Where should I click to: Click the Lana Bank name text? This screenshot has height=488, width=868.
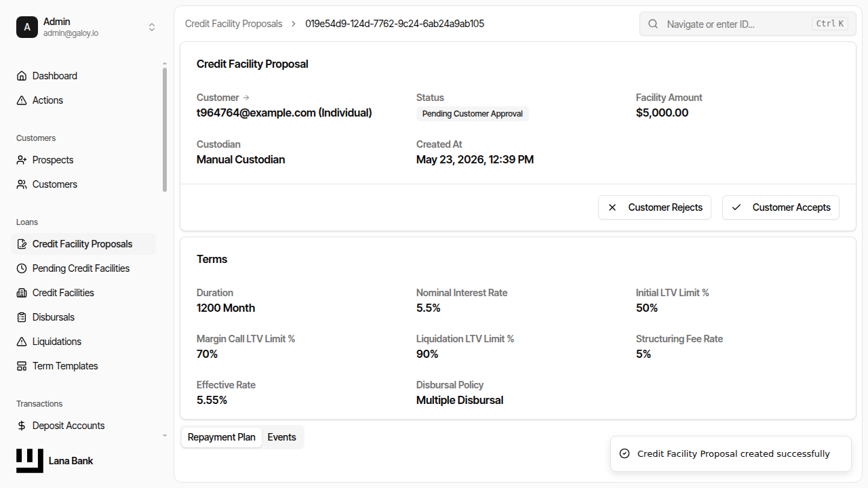(71, 461)
